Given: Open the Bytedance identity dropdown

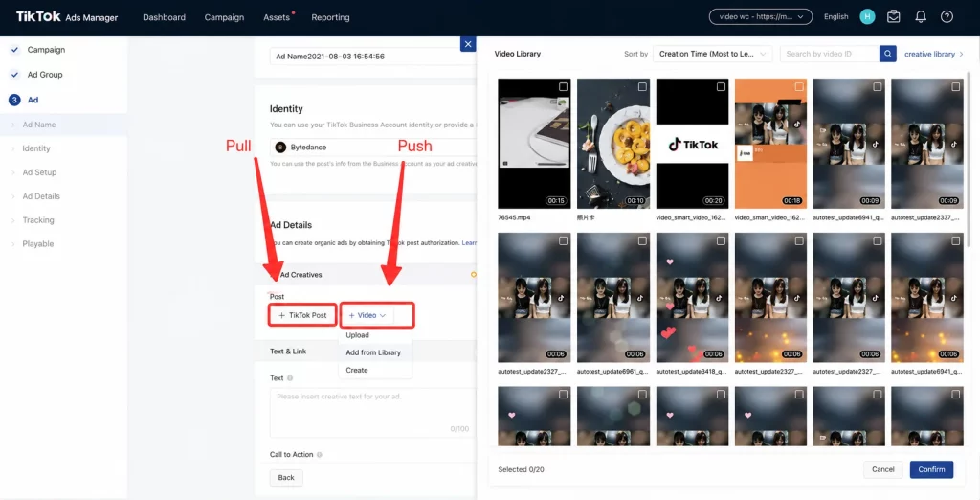Looking at the screenshot, I should point(373,148).
